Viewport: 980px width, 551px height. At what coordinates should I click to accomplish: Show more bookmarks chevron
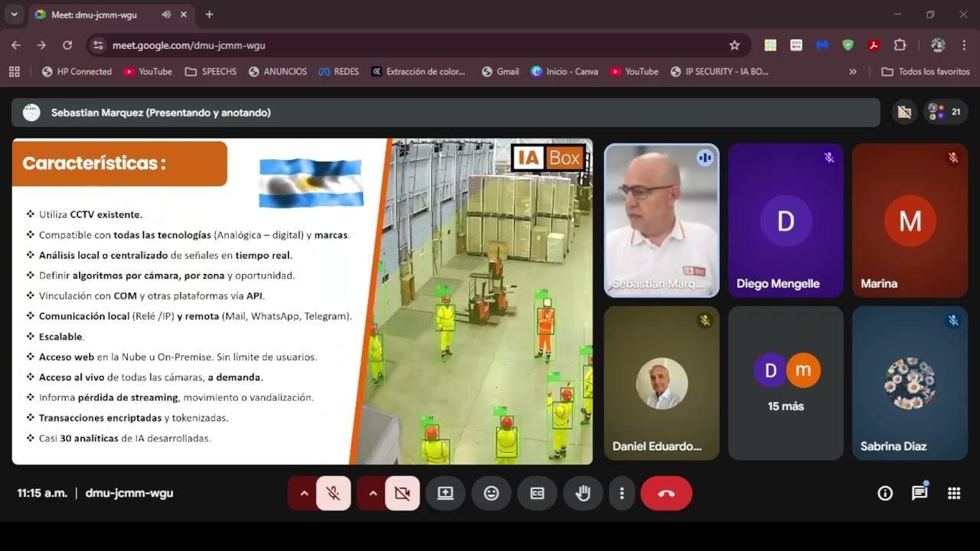pos(853,71)
